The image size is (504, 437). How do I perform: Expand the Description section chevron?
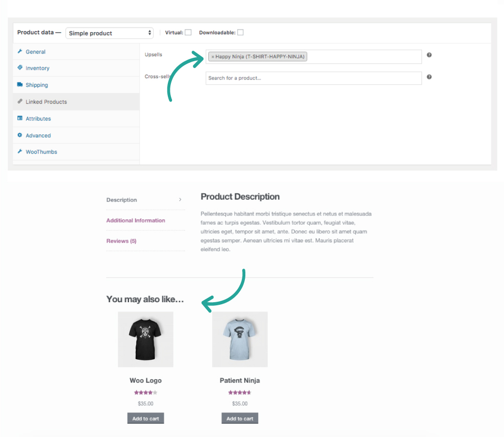point(180,200)
